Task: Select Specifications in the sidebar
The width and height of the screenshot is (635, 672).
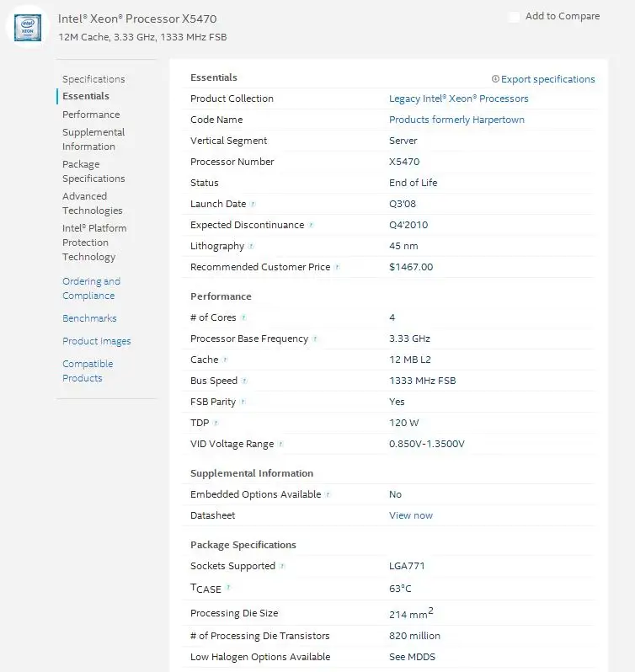Action: [x=93, y=79]
